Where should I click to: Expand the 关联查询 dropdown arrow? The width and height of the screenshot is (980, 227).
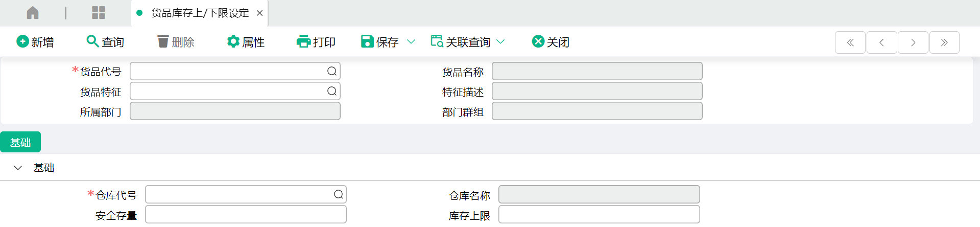click(x=500, y=42)
